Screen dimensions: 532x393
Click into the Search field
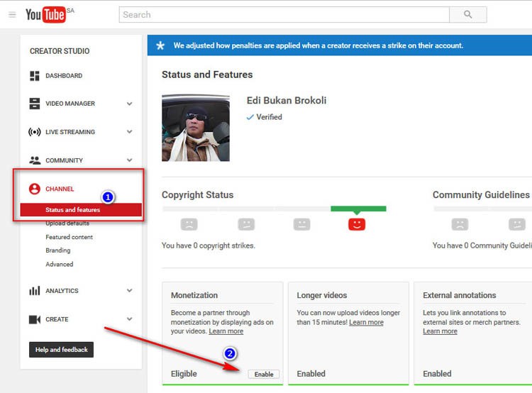point(284,15)
